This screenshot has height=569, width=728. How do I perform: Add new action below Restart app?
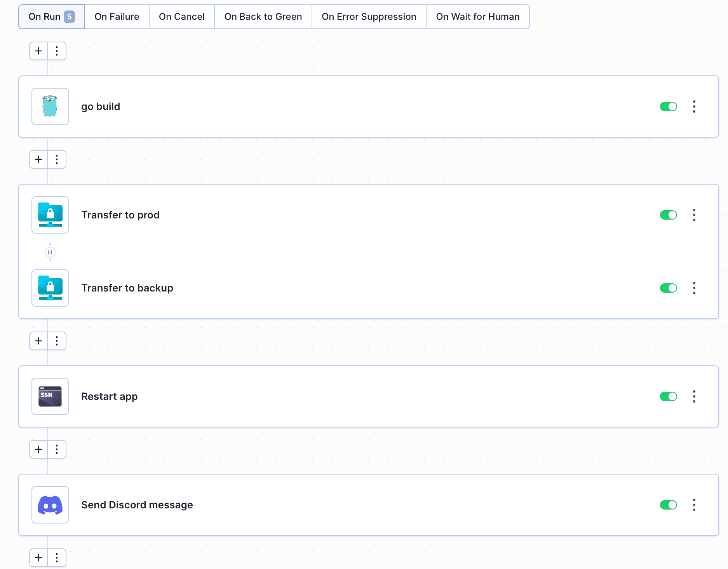38,449
